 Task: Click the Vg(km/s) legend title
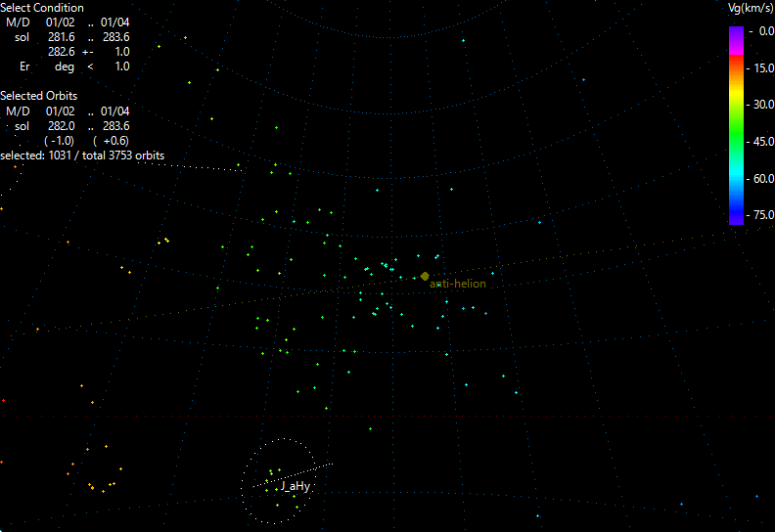pyautogui.click(x=746, y=8)
